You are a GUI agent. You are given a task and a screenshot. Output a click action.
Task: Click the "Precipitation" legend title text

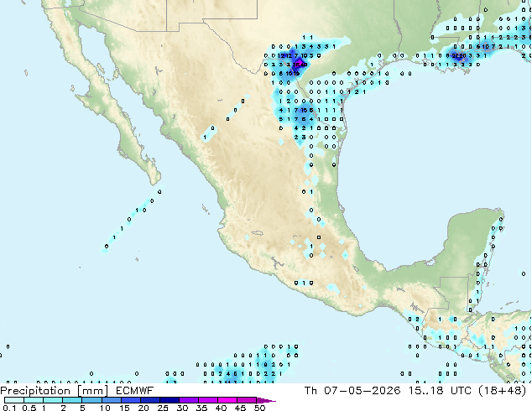pyautogui.click(x=35, y=391)
